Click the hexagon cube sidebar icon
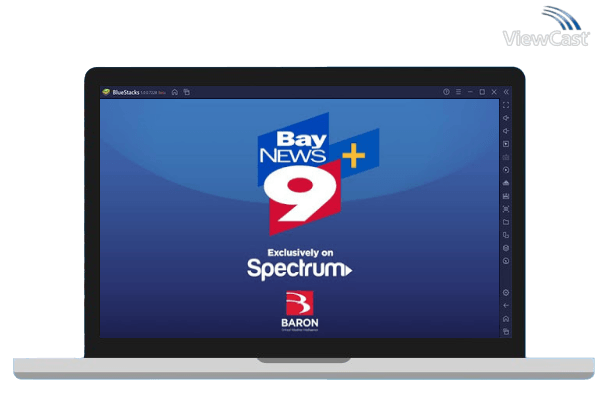The width and height of the screenshot is (602, 414). coord(506,248)
